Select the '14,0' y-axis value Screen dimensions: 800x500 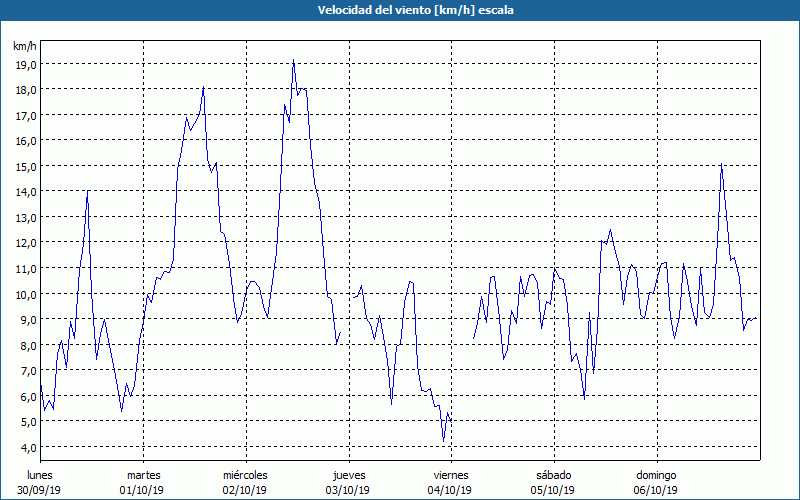click(x=26, y=192)
